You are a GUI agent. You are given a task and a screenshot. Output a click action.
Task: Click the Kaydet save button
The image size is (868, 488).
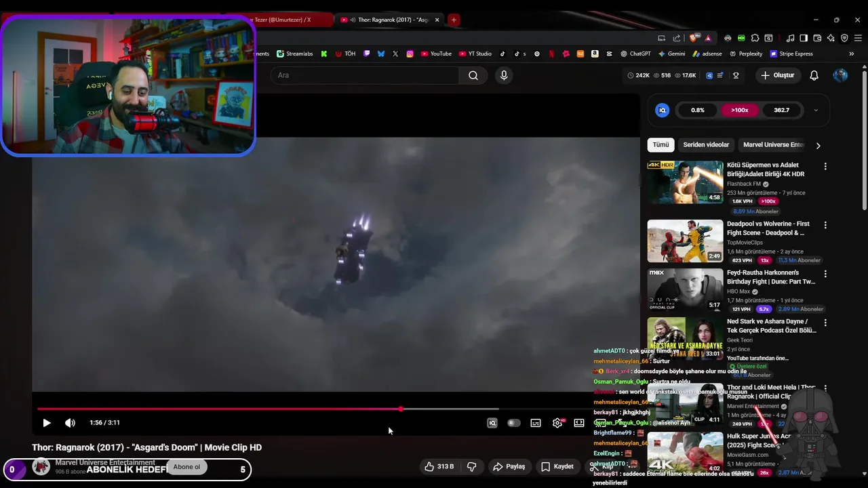[x=557, y=466]
